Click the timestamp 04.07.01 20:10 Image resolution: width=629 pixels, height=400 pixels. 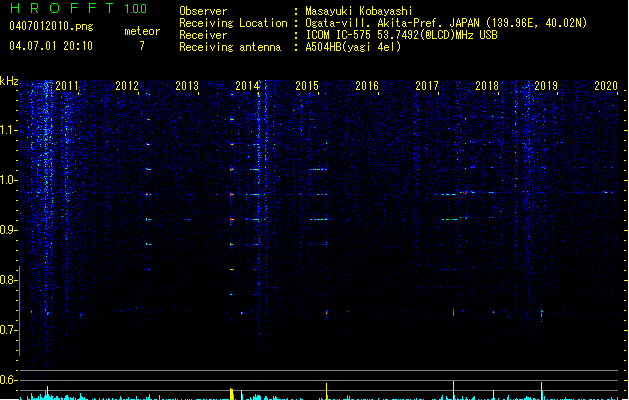point(51,46)
